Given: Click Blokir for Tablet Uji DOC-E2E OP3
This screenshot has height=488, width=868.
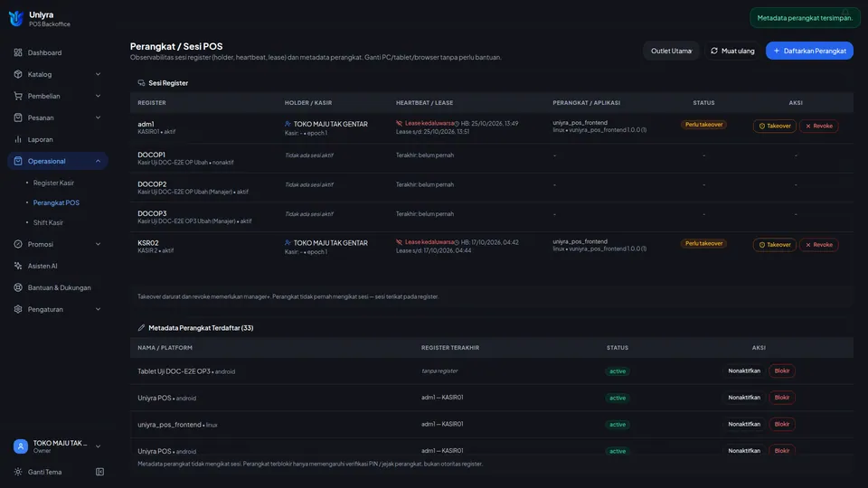Looking at the screenshot, I should (x=781, y=371).
